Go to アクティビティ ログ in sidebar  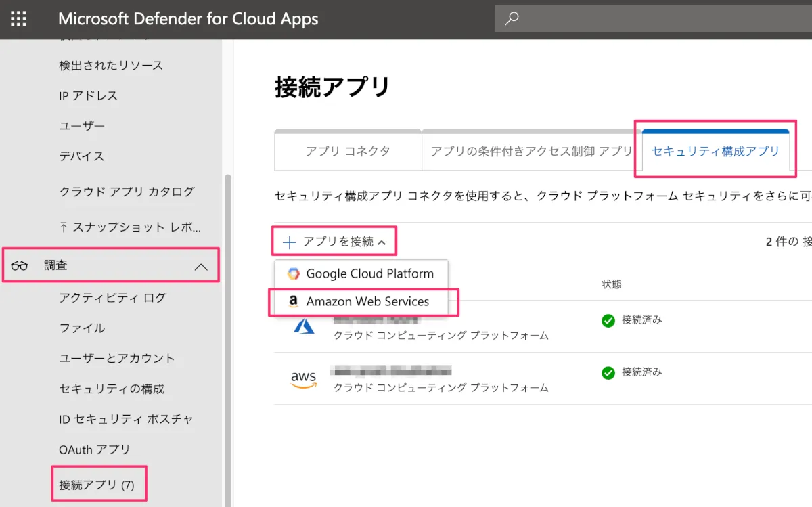(x=112, y=298)
